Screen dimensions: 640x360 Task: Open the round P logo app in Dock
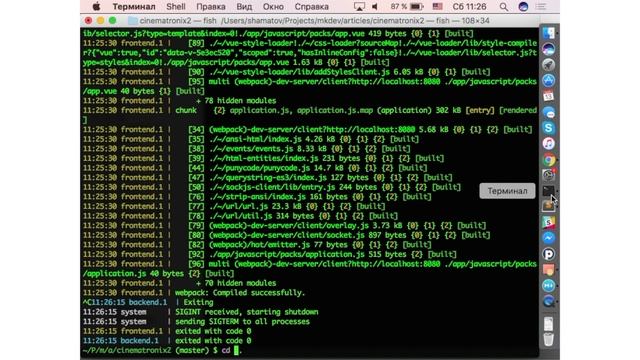(x=549, y=254)
